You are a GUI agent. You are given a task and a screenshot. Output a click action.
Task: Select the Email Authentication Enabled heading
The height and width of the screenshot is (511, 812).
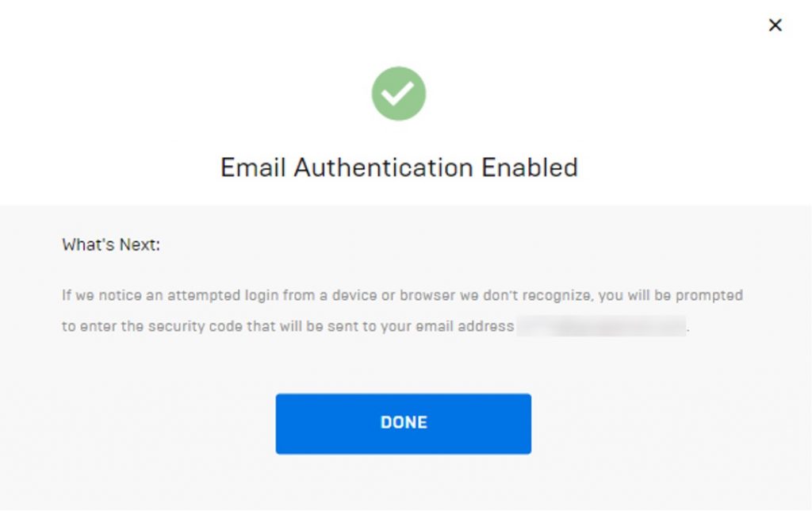[x=399, y=168]
